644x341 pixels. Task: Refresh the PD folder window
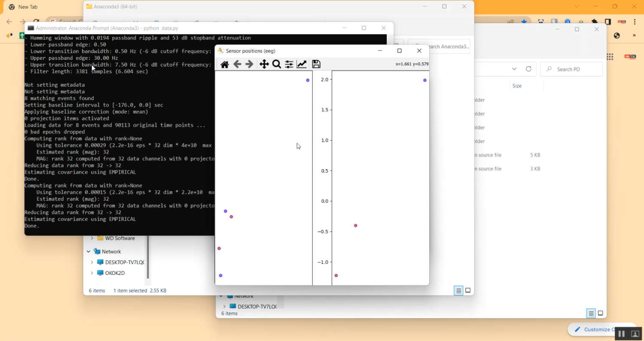(x=529, y=69)
